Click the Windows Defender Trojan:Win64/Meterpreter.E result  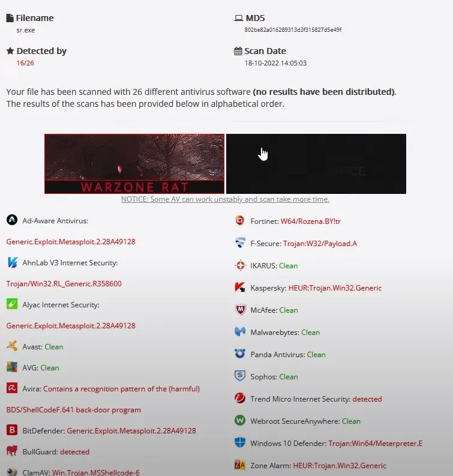point(376,444)
